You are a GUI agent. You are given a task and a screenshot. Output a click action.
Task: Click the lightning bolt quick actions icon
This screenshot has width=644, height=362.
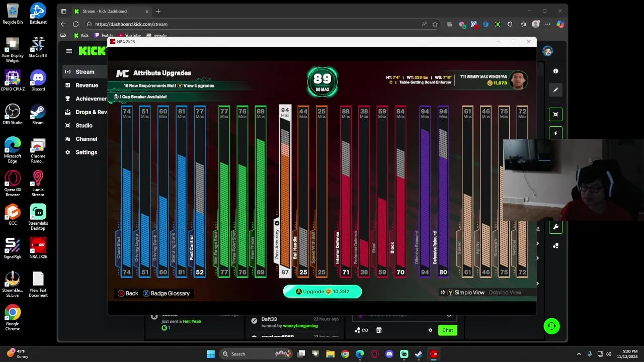point(555,133)
